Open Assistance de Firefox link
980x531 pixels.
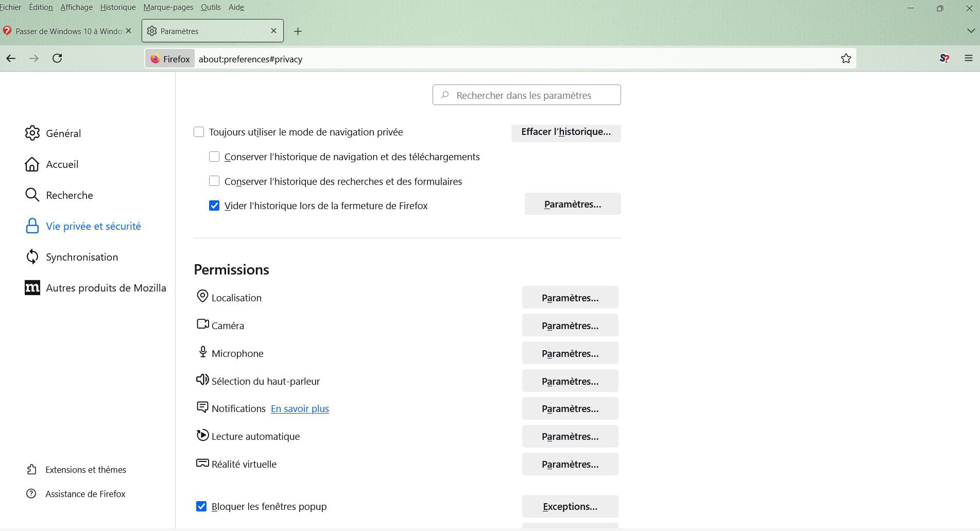[x=85, y=494]
